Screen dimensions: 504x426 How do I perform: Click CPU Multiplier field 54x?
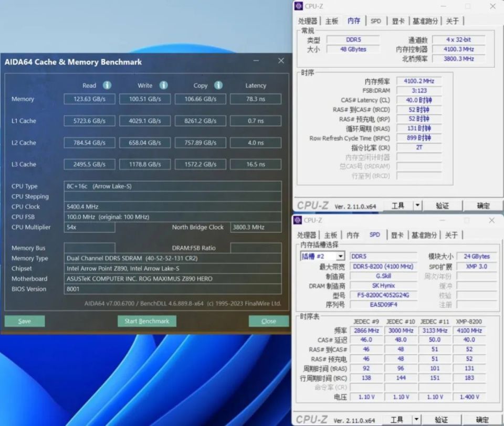pyautogui.click(x=89, y=227)
